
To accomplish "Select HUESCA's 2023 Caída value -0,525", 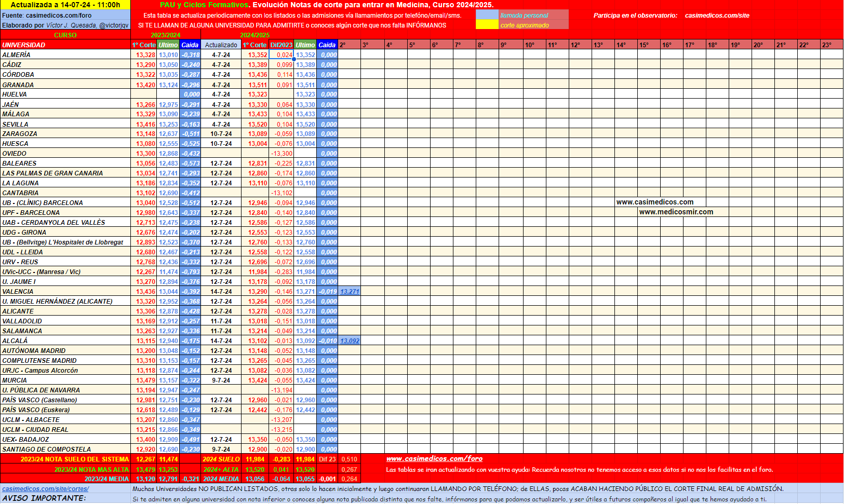I will (190, 144).
